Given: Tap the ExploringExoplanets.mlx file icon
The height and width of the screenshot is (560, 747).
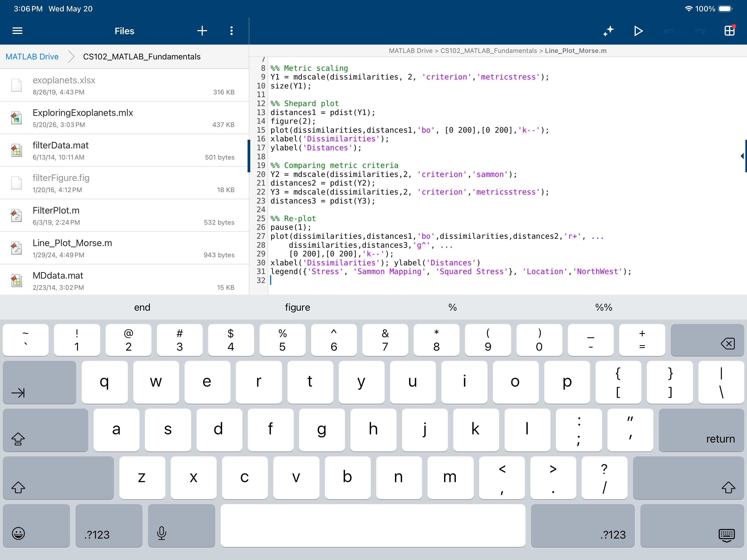Looking at the screenshot, I should click(x=16, y=118).
